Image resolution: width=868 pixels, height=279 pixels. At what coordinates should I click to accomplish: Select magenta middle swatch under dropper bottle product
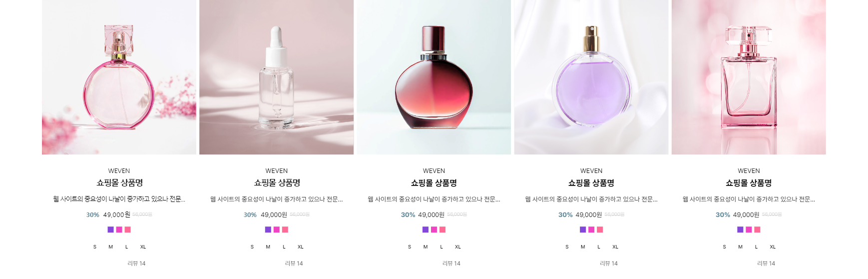coord(276,229)
